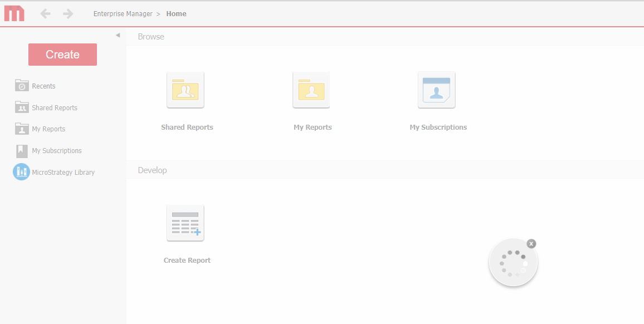Click the MicroStrategy logo
The width and height of the screenshot is (644, 324).
coord(14,13)
